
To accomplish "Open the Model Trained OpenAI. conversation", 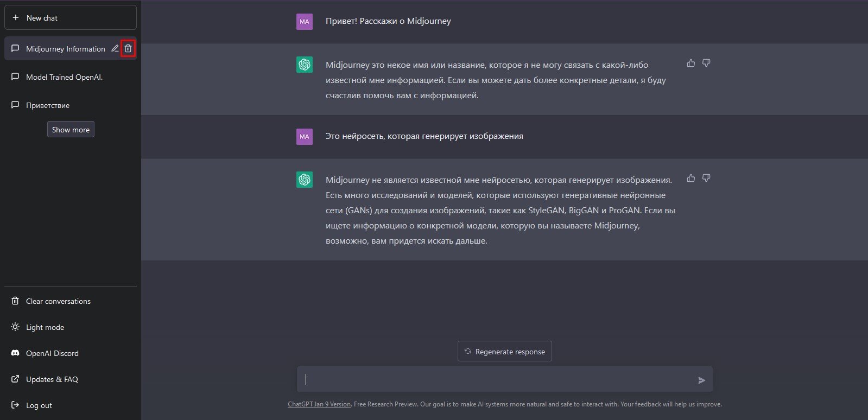I will click(71, 77).
